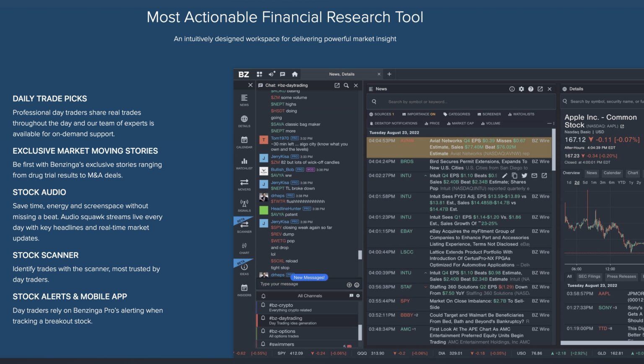
Task: Toggle the IMPORTANCE filter off
Action: [418, 114]
